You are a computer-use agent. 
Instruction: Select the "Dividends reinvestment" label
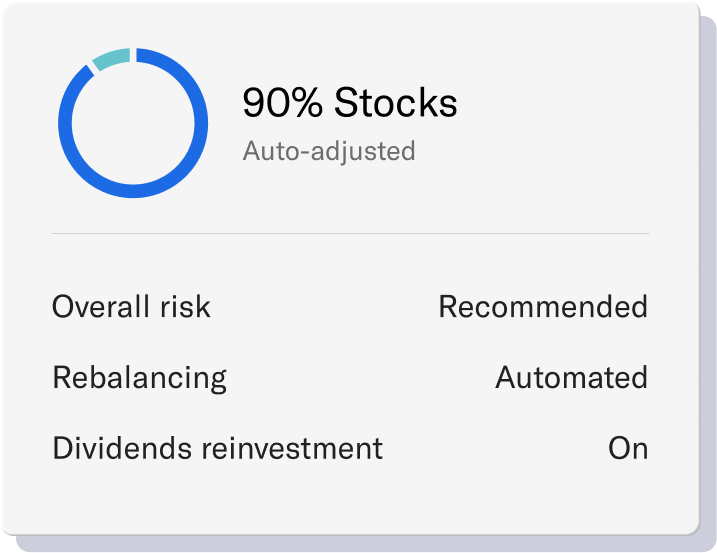coord(217,447)
